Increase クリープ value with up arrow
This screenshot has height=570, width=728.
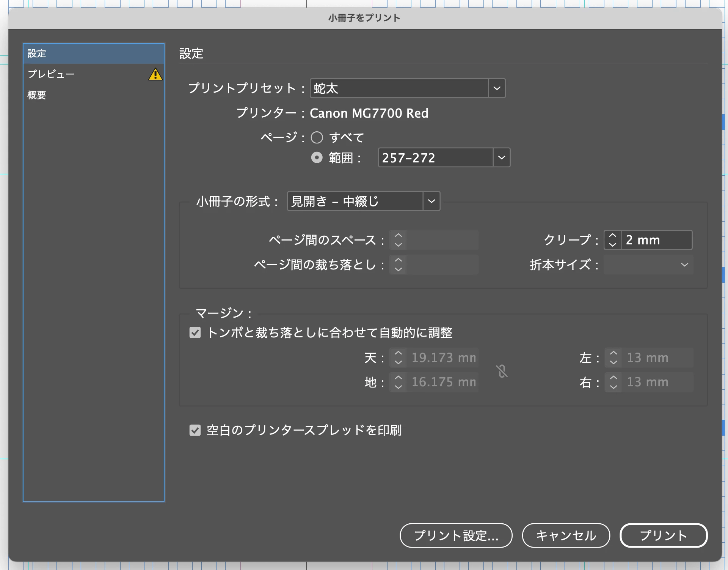tap(612, 236)
